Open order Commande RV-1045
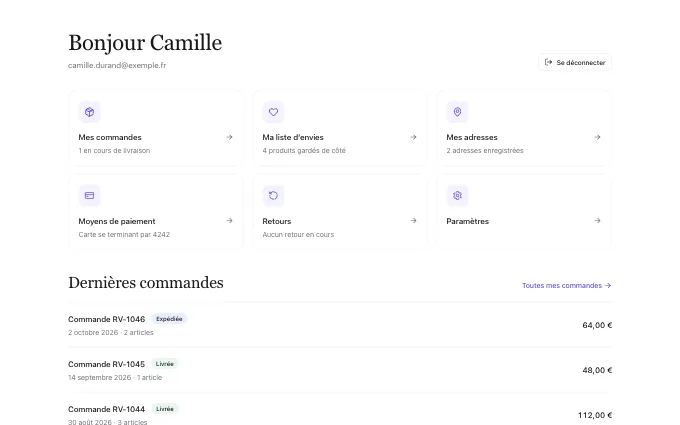Viewport: 680px width, 425px height. click(106, 364)
